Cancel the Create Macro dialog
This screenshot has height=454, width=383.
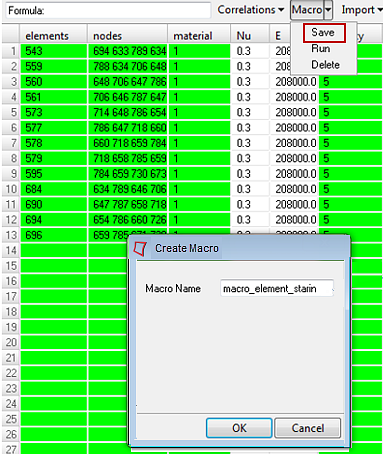pos(308,428)
